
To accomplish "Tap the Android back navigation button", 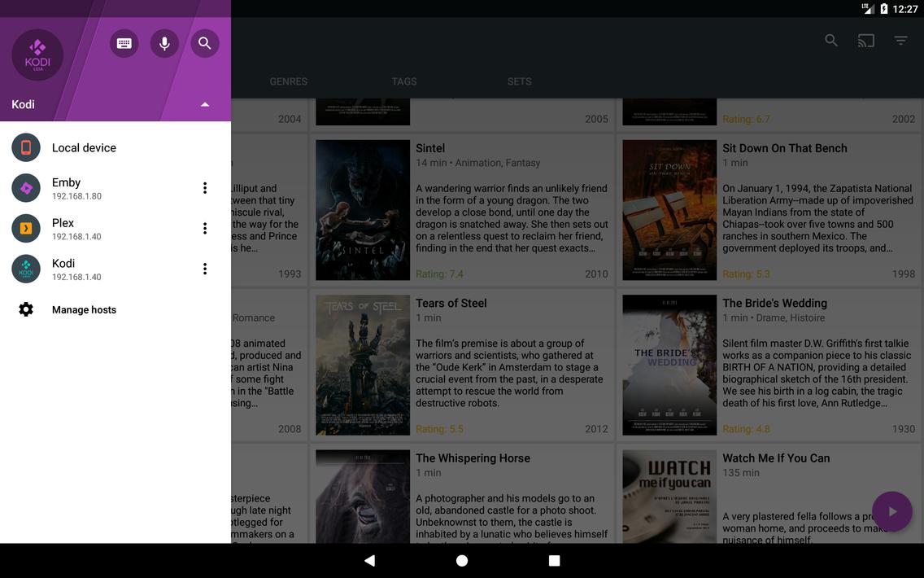I will pos(369,560).
